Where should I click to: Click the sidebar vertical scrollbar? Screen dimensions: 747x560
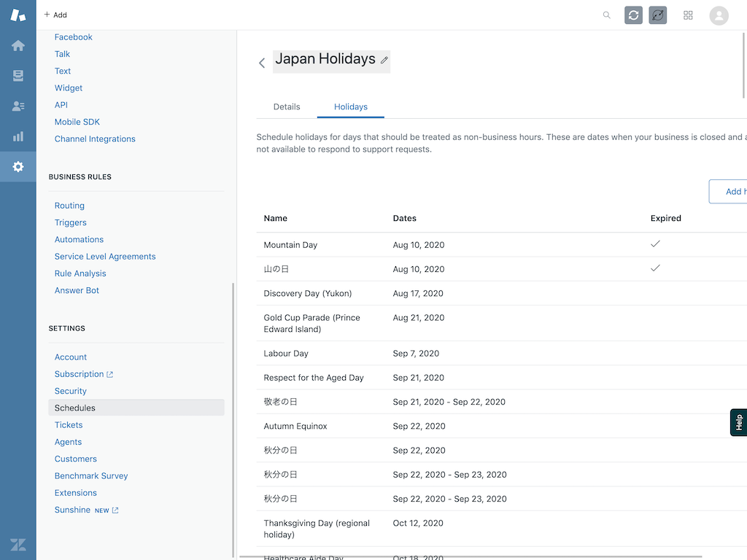(233, 416)
